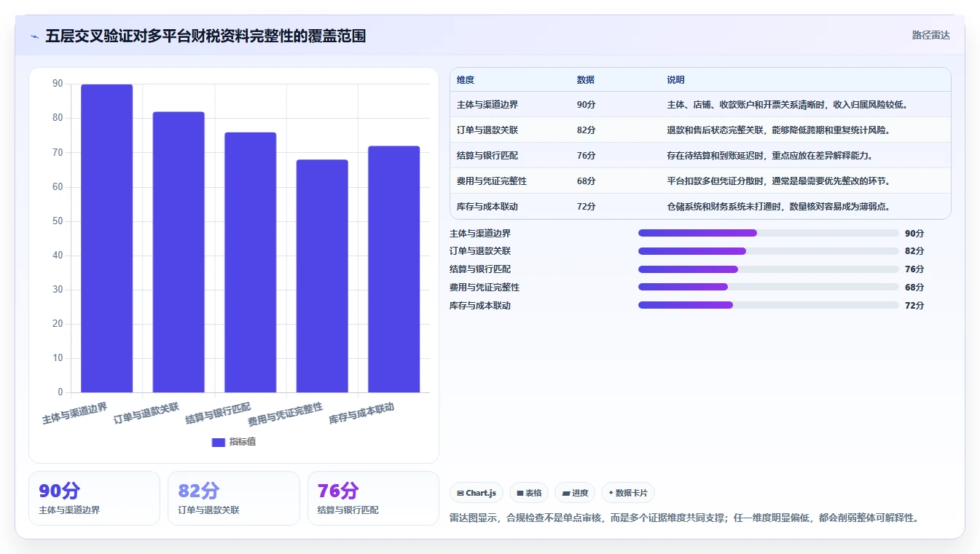980x554 pixels.
Task: Click the 72分 cell in table
Action: pos(587,207)
